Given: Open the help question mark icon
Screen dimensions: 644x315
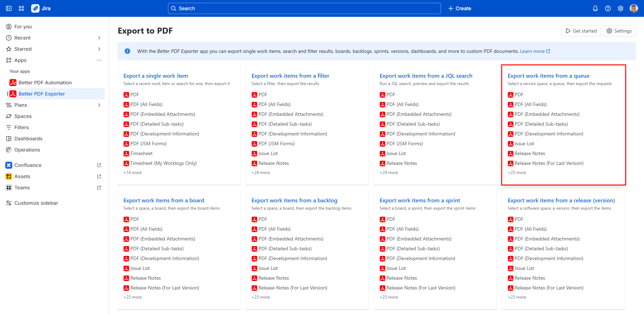Looking at the screenshot, I should (x=608, y=8).
